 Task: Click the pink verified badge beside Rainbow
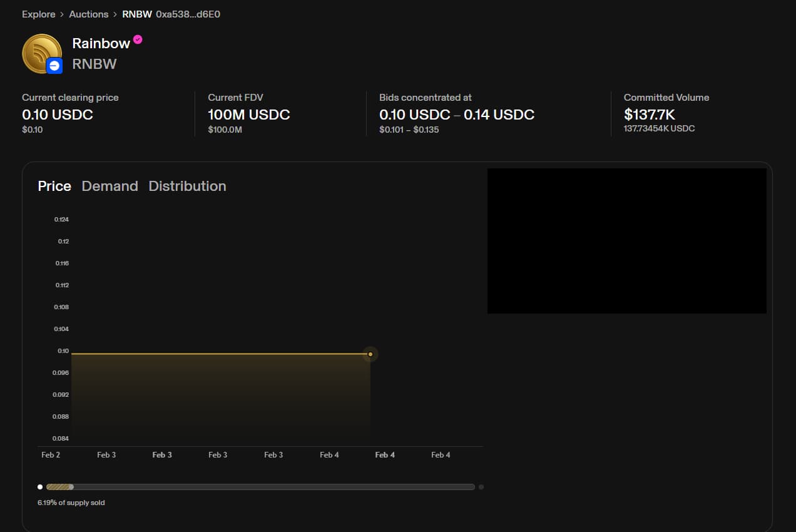(138, 39)
